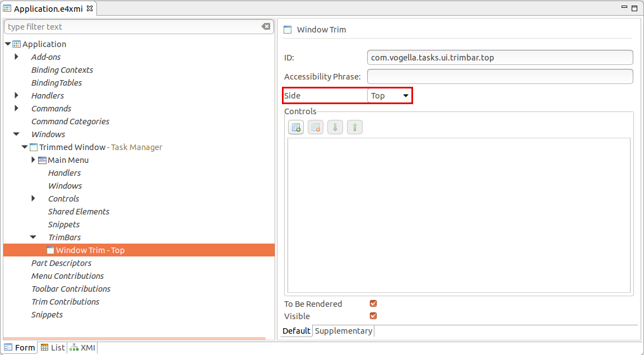The width and height of the screenshot is (644, 355).
Task: Toggle the To Be Rendered checkbox
Action: [x=373, y=303]
